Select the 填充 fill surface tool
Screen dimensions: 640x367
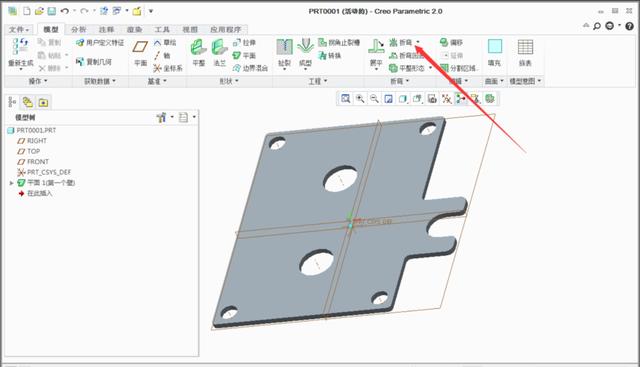pos(495,53)
